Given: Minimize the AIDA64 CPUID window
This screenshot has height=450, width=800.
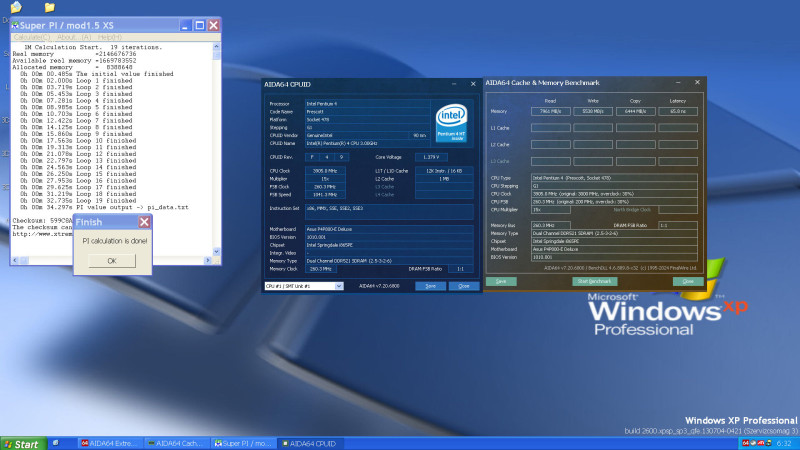Looking at the screenshot, I should [454, 84].
